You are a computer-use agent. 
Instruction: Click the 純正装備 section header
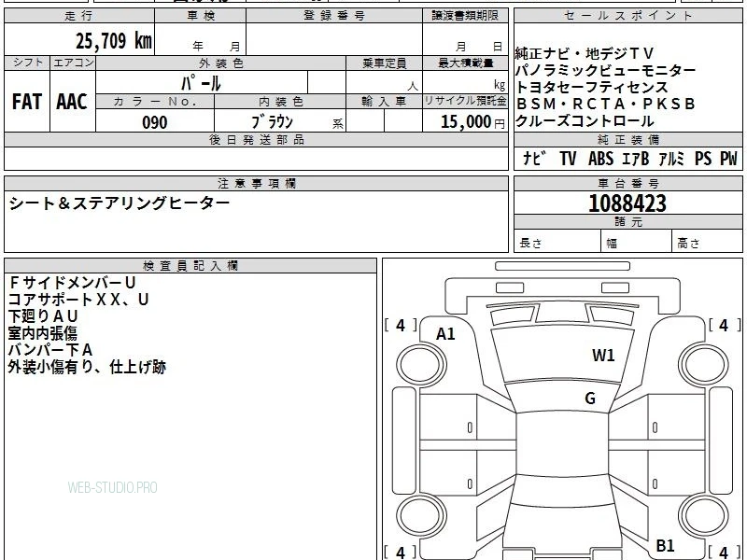[627, 140]
